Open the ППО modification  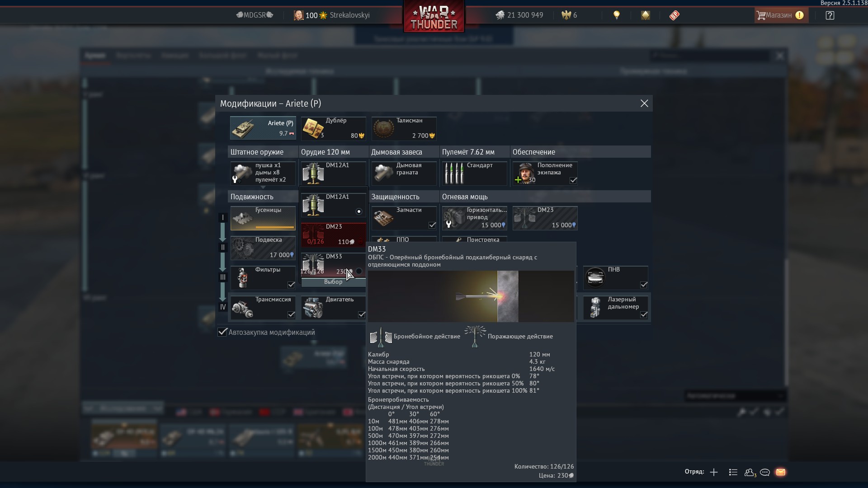click(404, 239)
